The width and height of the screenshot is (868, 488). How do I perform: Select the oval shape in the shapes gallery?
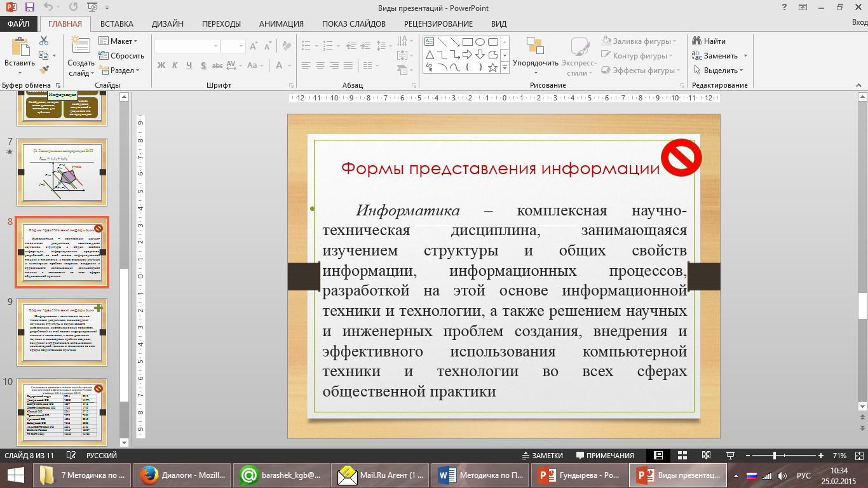click(480, 42)
